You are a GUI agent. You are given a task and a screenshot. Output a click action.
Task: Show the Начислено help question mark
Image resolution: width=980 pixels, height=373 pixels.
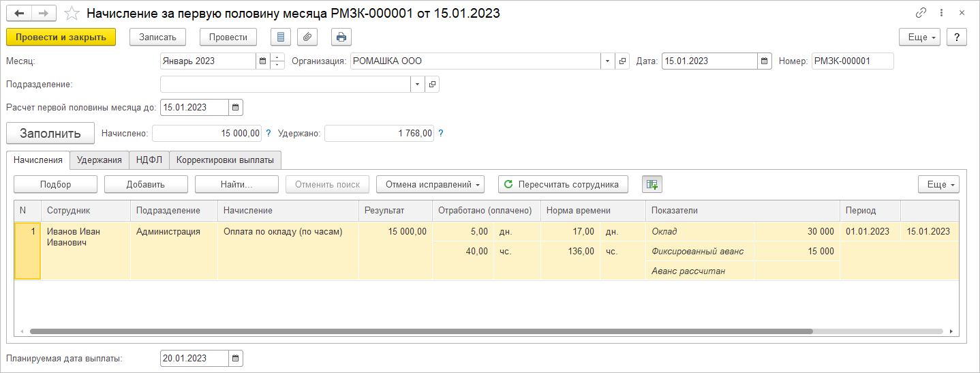[x=268, y=134]
